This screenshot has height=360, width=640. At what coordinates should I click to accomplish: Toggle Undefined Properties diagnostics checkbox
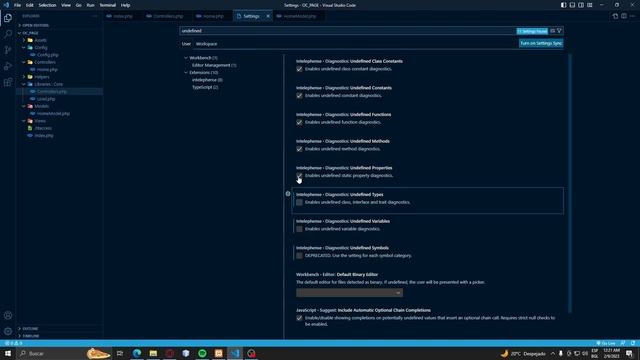coord(299,176)
